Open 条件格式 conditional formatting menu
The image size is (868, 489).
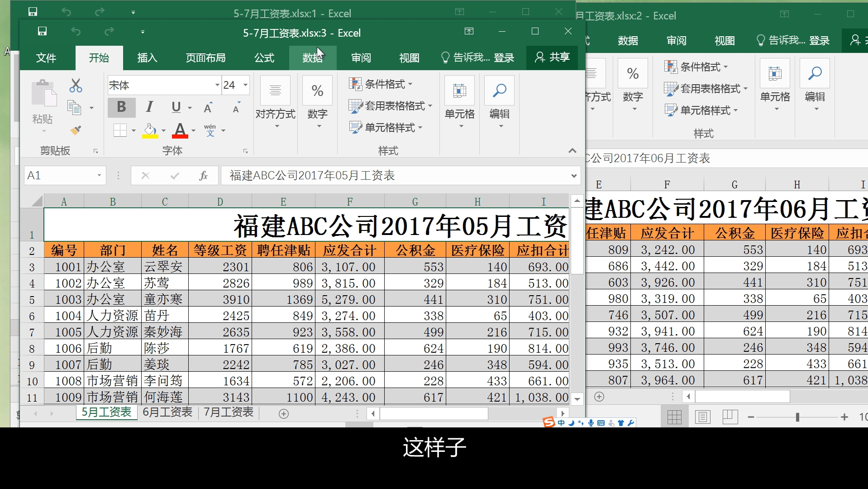pyautogui.click(x=381, y=84)
